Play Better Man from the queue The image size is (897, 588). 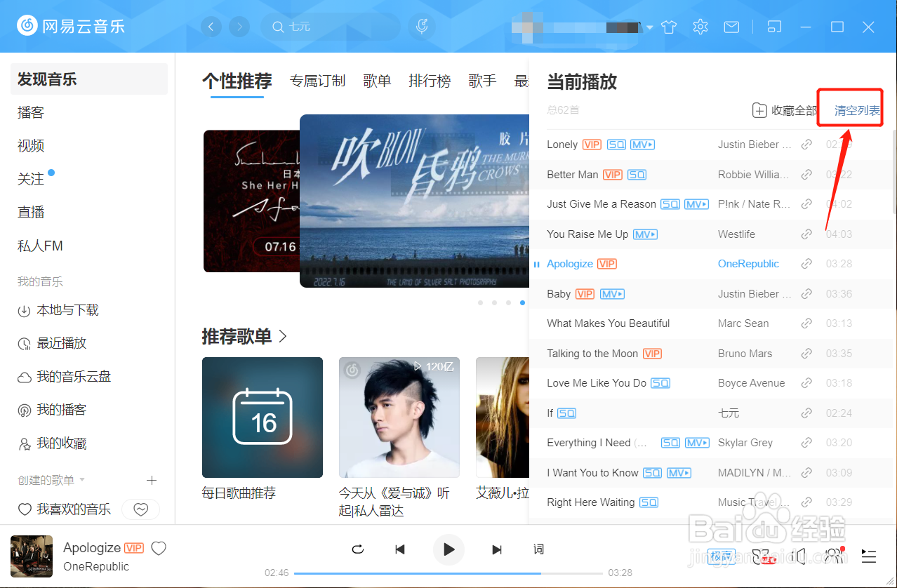pyautogui.click(x=572, y=174)
